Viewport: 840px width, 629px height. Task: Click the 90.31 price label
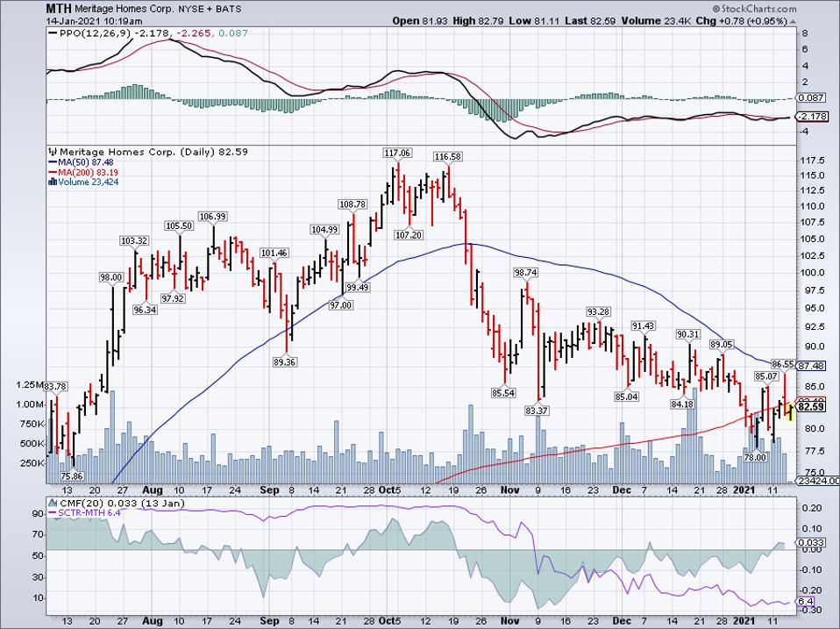coord(687,333)
